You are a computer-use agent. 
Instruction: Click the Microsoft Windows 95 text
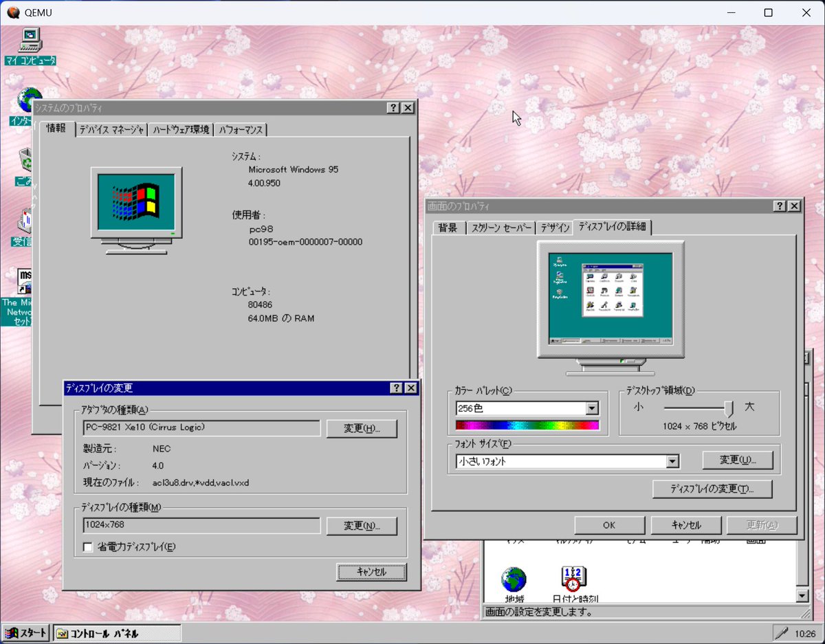point(294,169)
